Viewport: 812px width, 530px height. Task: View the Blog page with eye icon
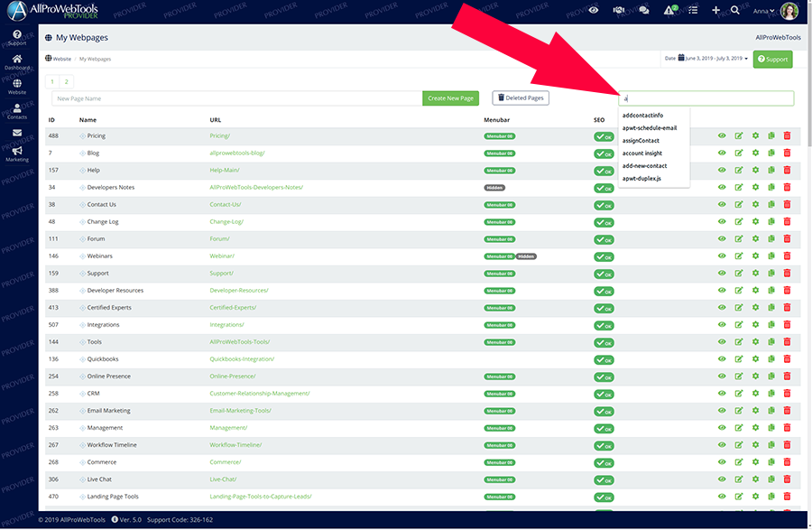click(x=722, y=153)
